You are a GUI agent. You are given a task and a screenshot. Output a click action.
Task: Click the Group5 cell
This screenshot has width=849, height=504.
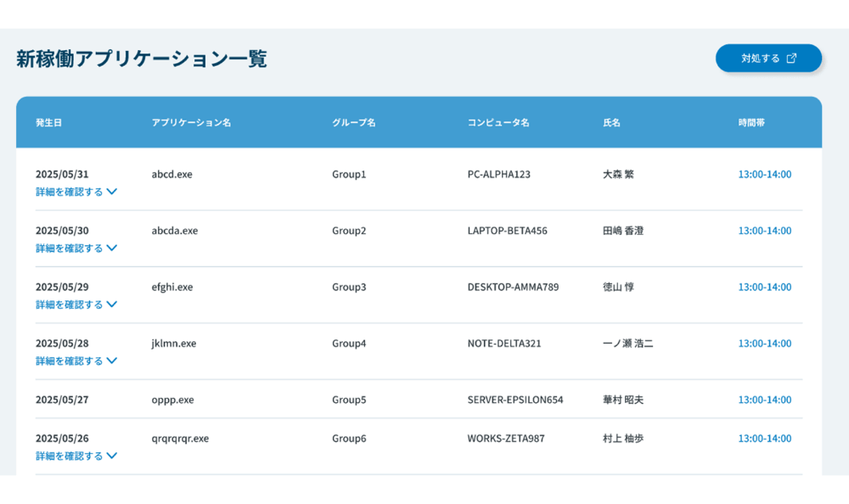tap(349, 400)
